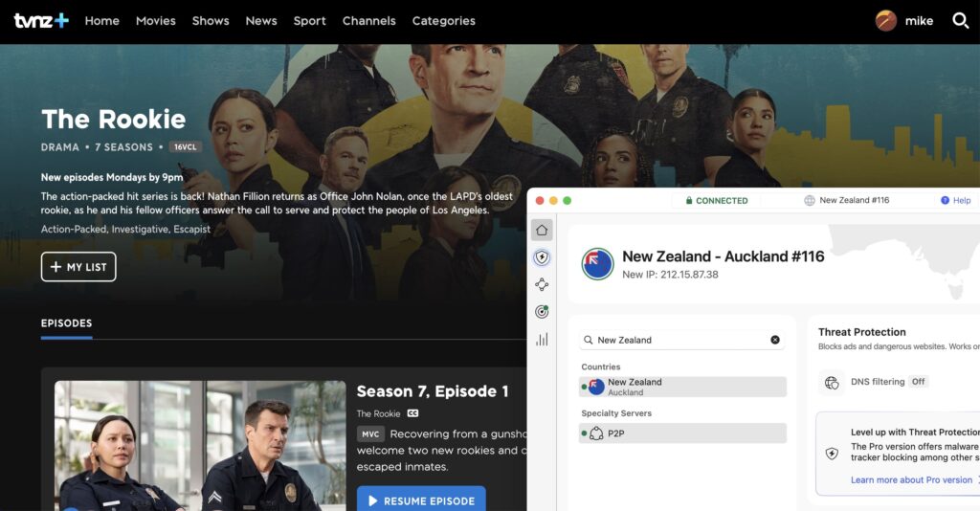Open the Sport section
980x511 pixels.
[309, 21]
